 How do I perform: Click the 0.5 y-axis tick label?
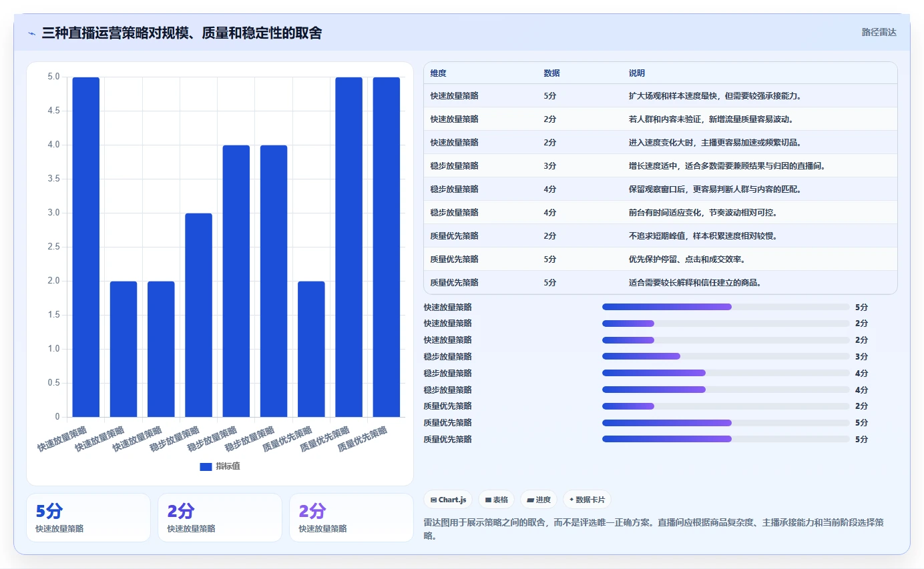coord(53,383)
